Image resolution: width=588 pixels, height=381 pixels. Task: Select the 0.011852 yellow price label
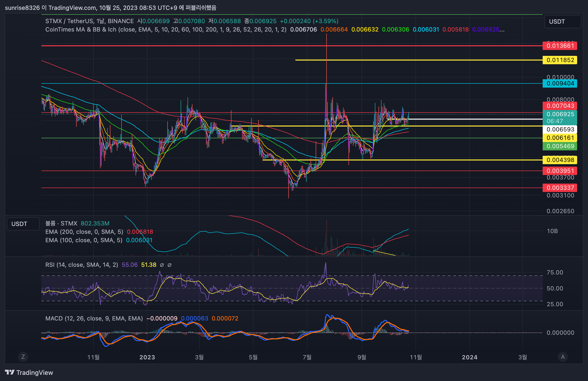click(559, 60)
